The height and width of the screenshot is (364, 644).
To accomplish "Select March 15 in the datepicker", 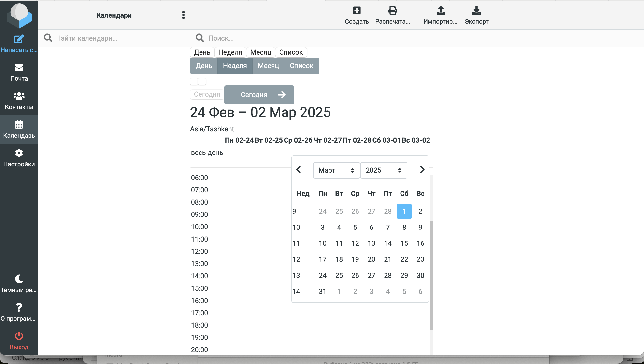I will pos(404,243).
